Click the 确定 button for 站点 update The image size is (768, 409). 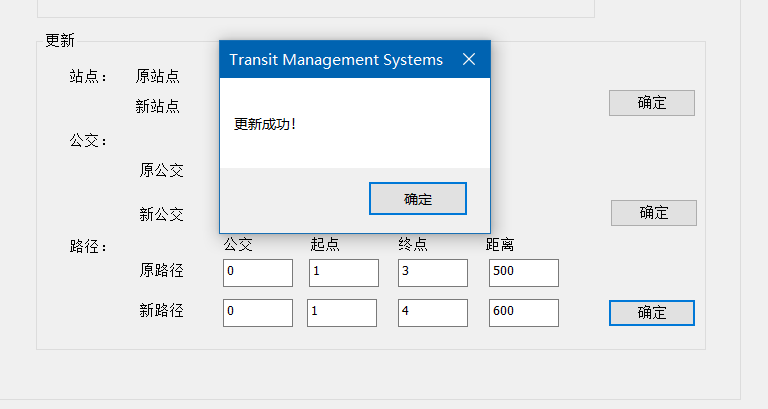pyautogui.click(x=651, y=103)
